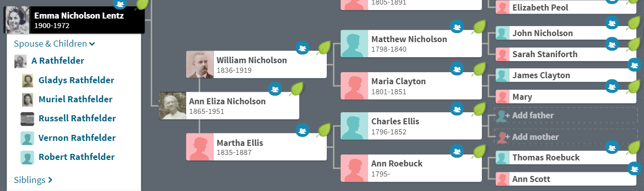The image size is (644, 191).
Task: Select the James Clayton tree card
Action: pyautogui.click(x=565, y=76)
